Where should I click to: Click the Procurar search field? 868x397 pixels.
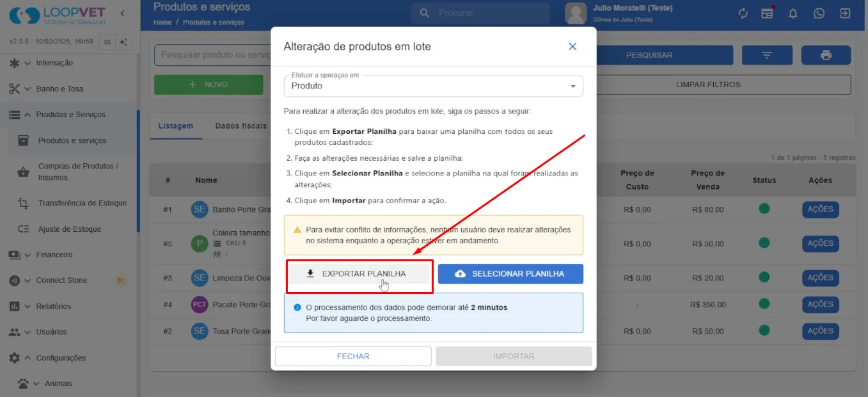[x=480, y=13]
